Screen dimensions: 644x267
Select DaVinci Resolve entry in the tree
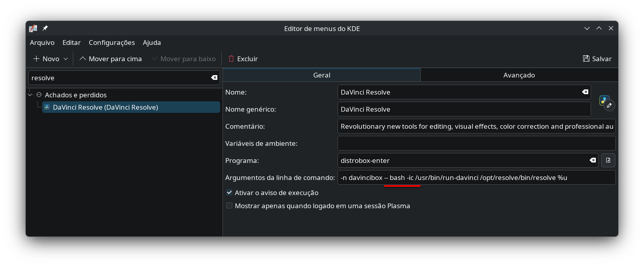tap(105, 107)
